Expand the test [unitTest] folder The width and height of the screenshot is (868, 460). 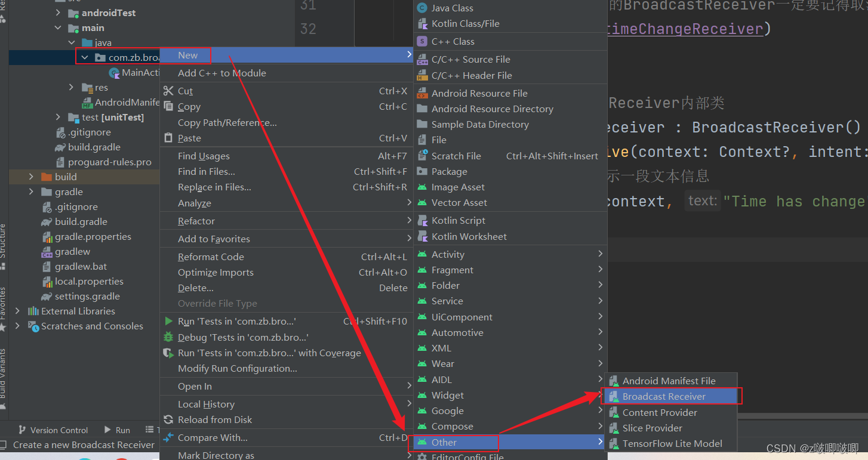(58, 117)
